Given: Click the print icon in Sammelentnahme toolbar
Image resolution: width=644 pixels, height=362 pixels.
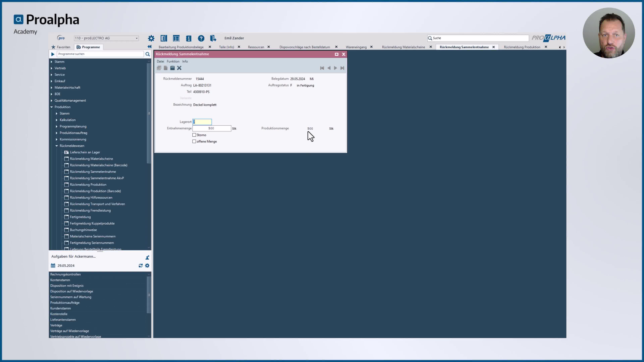Looking at the screenshot, I should (x=159, y=68).
